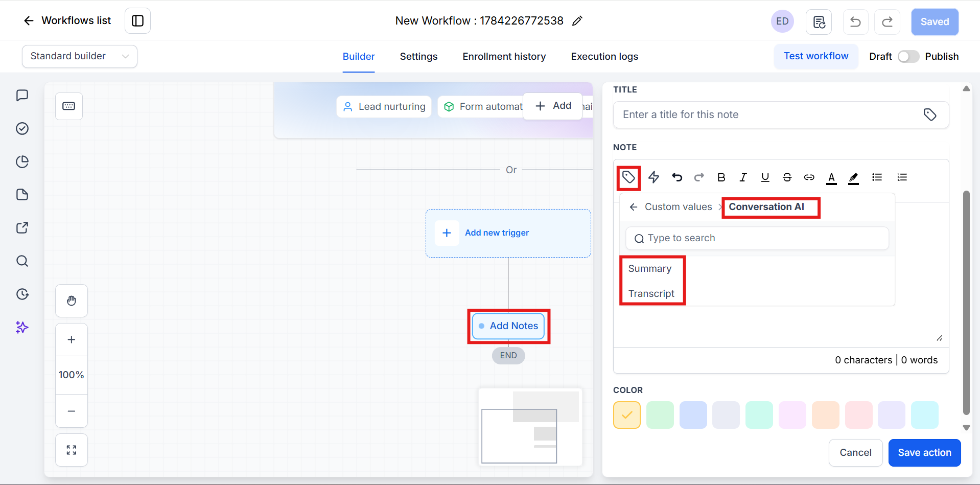Screen dimensions: 980x485
Task: Select Transcript custom value
Action: [651, 294]
